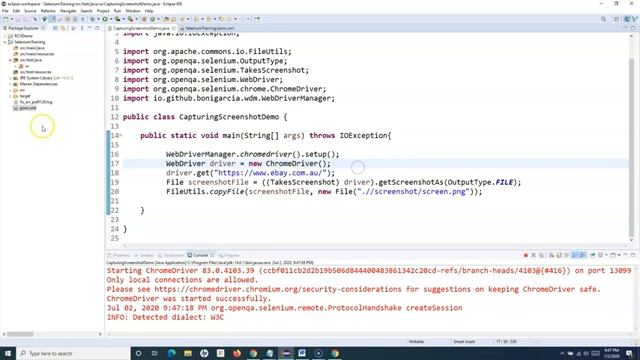Image resolution: width=640 pixels, height=360 pixels.
Task: Click the External Tools run icon
Action: [x=130, y=19]
